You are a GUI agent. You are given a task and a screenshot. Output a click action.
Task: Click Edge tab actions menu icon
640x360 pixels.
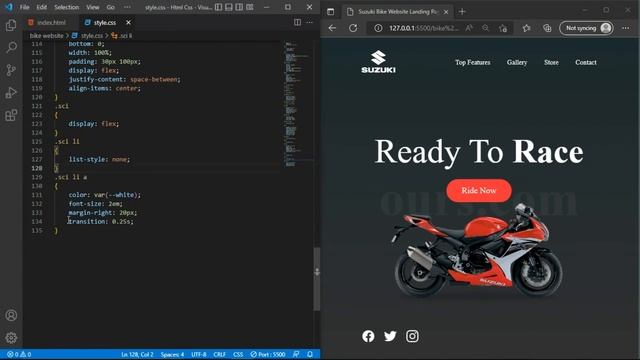(x=331, y=12)
